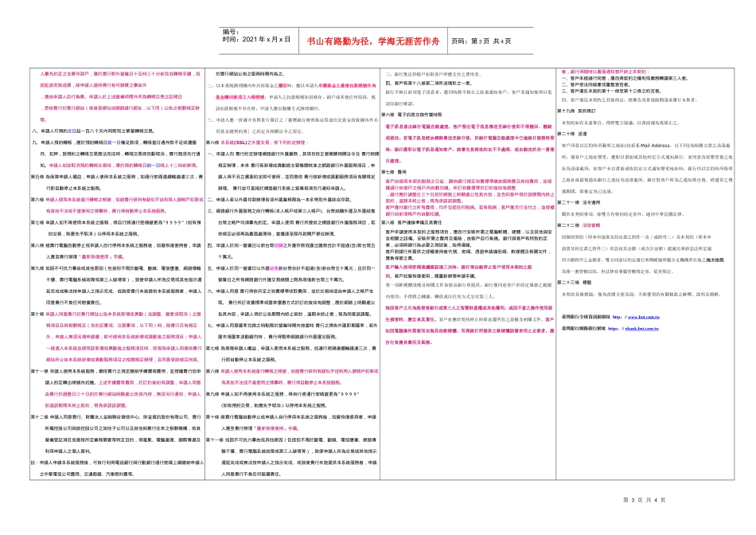Image resolution: width=756 pixels, height=535 pixels.
Task: Click the text '關於本契約事項' under 第二十一條
Action: pos(578,213)
